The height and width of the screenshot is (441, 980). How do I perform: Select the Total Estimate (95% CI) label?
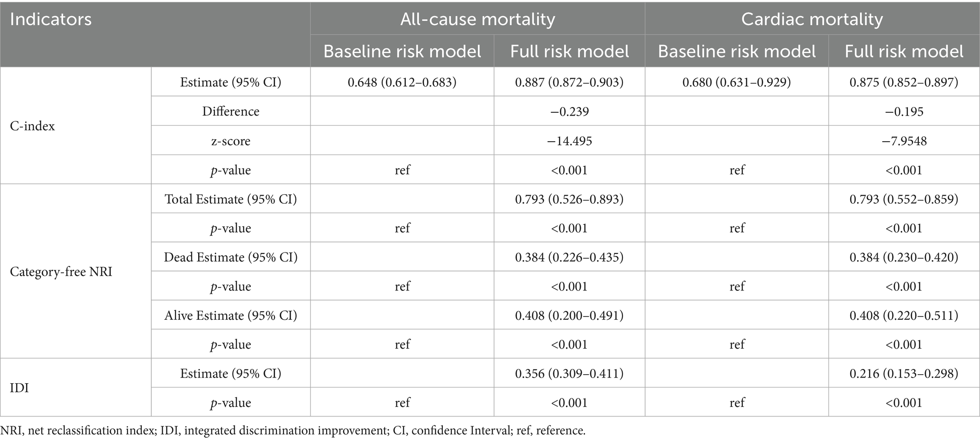click(x=231, y=199)
